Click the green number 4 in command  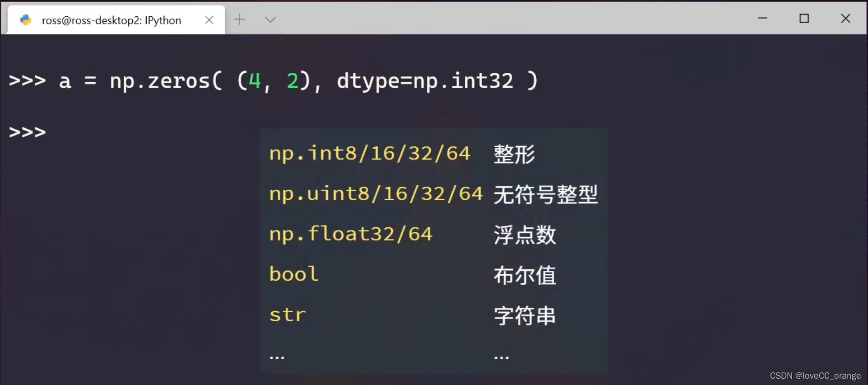coord(255,81)
